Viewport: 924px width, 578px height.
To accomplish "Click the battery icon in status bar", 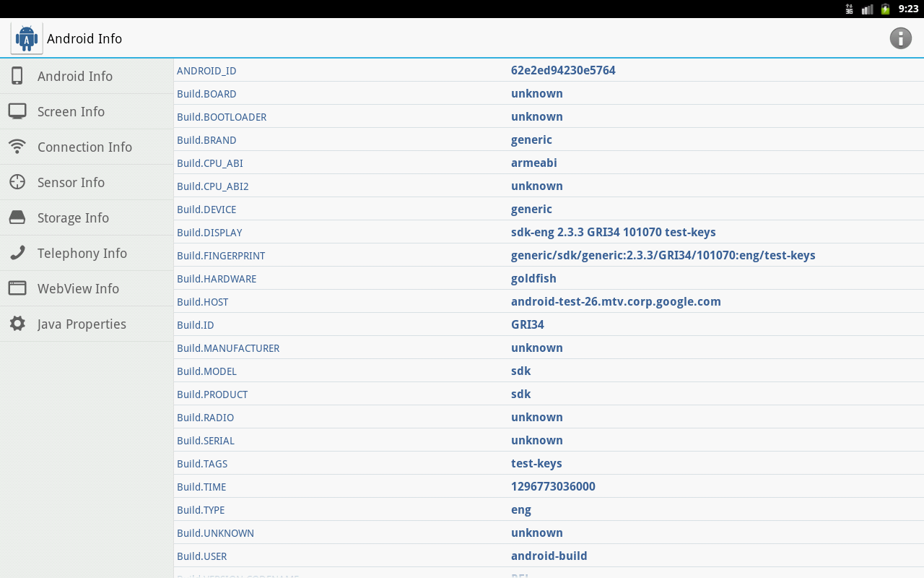I will (885, 9).
